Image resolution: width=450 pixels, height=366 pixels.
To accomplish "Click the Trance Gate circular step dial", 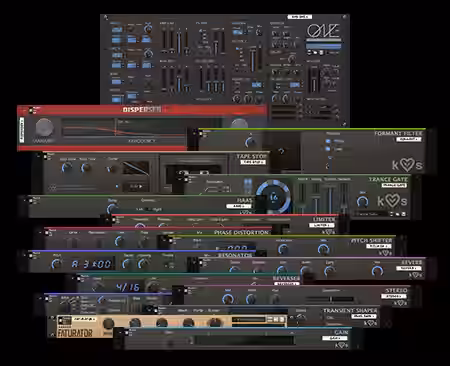I will [x=273, y=197].
